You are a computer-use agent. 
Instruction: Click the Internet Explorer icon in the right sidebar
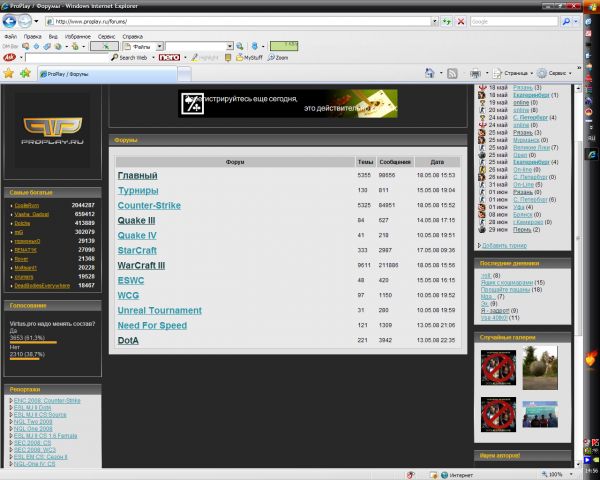(592, 154)
